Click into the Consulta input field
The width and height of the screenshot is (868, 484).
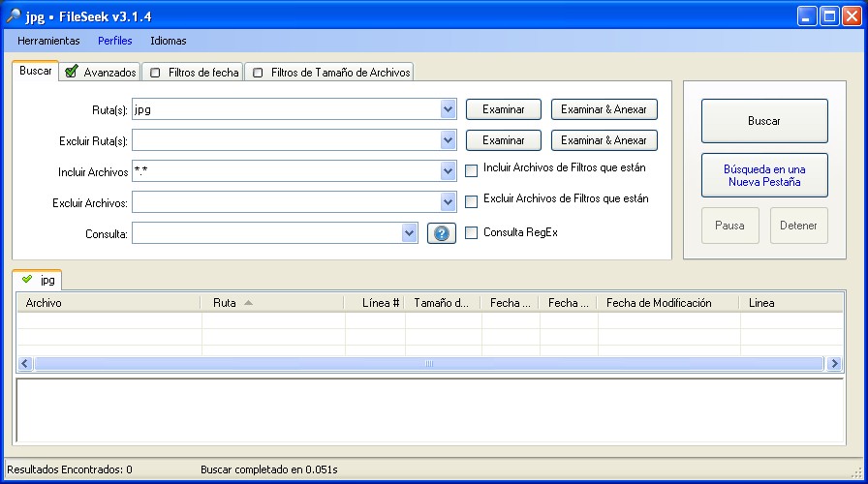(267, 233)
